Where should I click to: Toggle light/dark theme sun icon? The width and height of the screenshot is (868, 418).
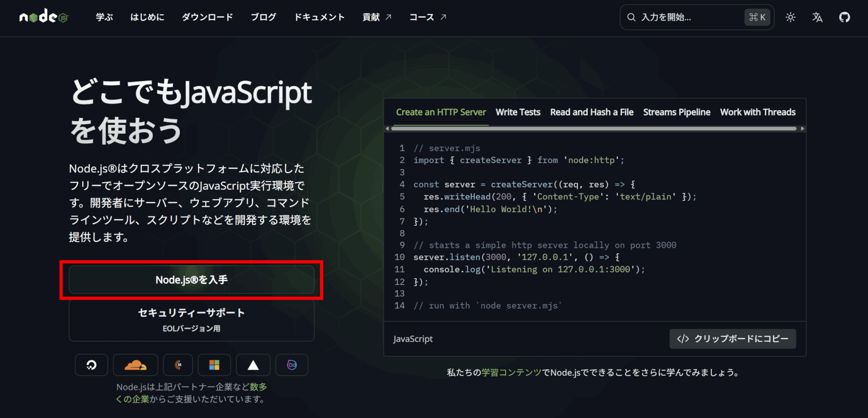[790, 17]
